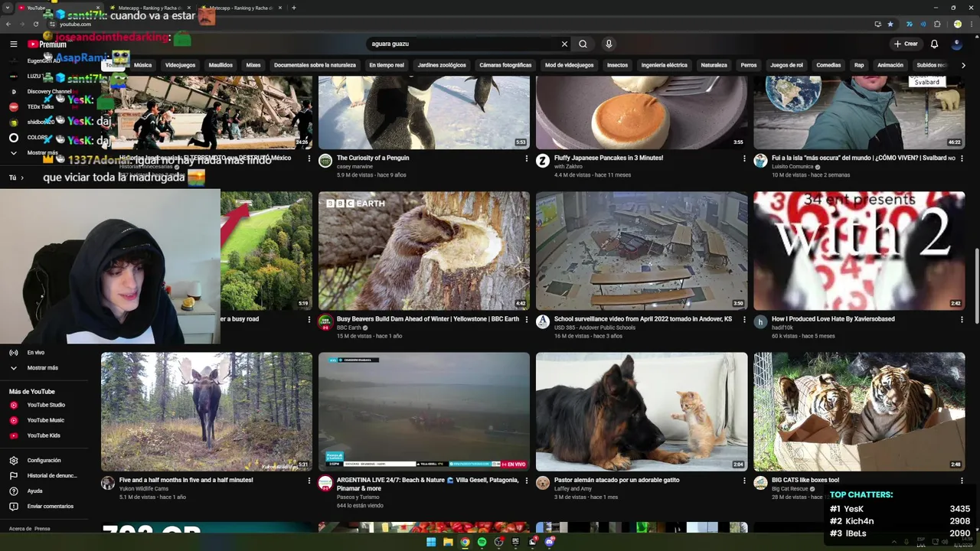Open Acerca de footer link
Viewport: 980px width, 551px height.
pos(18,529)
